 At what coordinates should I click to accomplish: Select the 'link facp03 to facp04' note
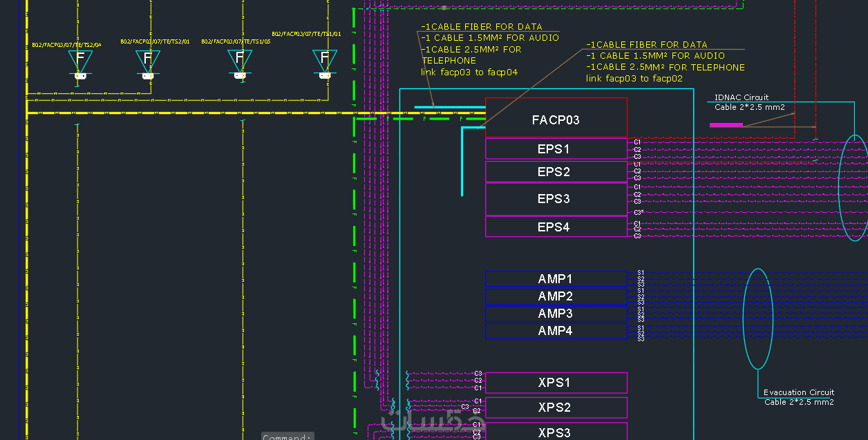click(469, 72)
